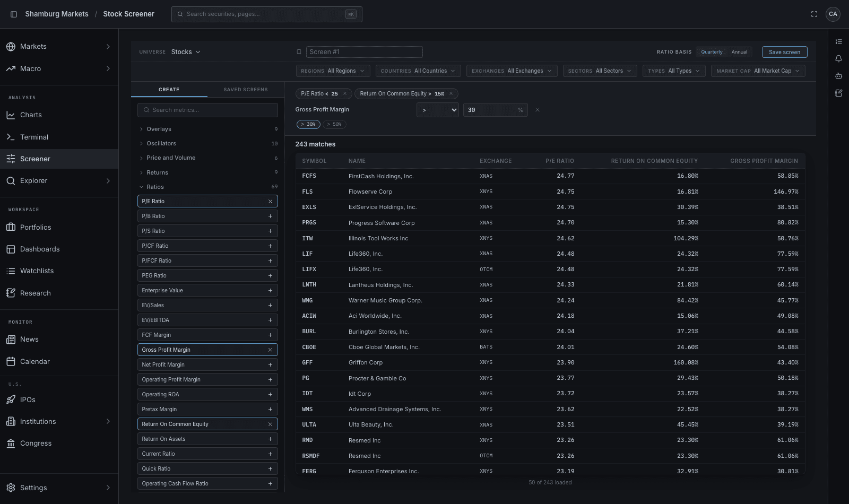Focus the Search metrics field
Viewport: 849px width, 504px height.
(x=207, y=110)
